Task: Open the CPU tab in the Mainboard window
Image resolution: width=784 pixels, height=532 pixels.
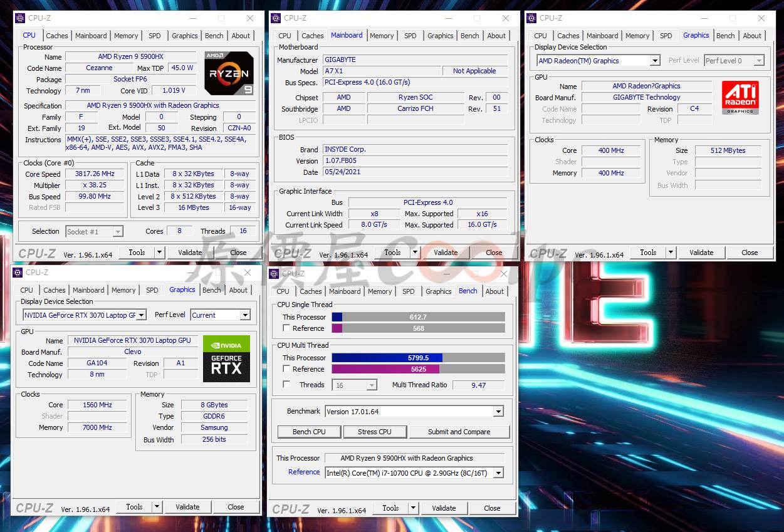Action: click(285, 36)
